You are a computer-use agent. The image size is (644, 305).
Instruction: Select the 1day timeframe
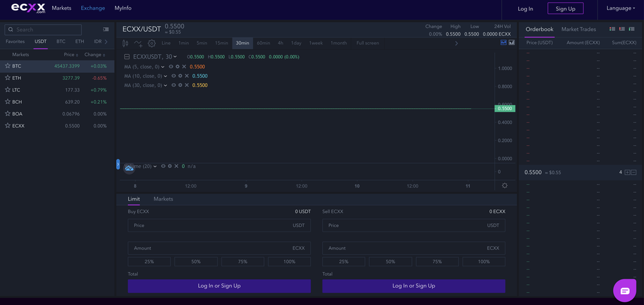tap(296, 43)
